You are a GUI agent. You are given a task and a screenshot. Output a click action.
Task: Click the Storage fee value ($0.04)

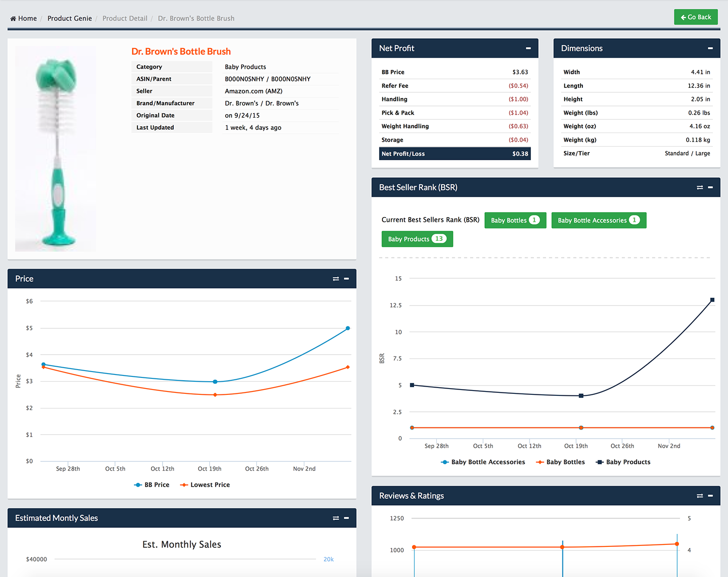pyautogui.click(x=518, y=140)
